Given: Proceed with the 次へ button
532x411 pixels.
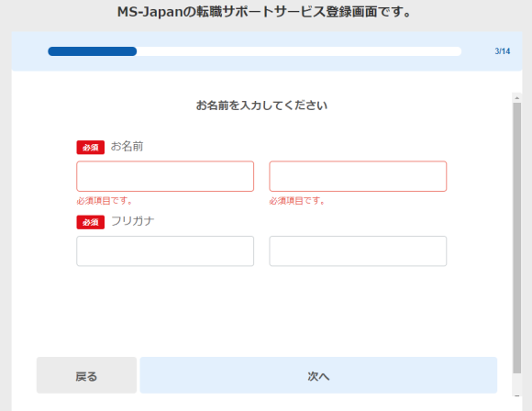Looking at the screenshot, I should tap(318, 375).
